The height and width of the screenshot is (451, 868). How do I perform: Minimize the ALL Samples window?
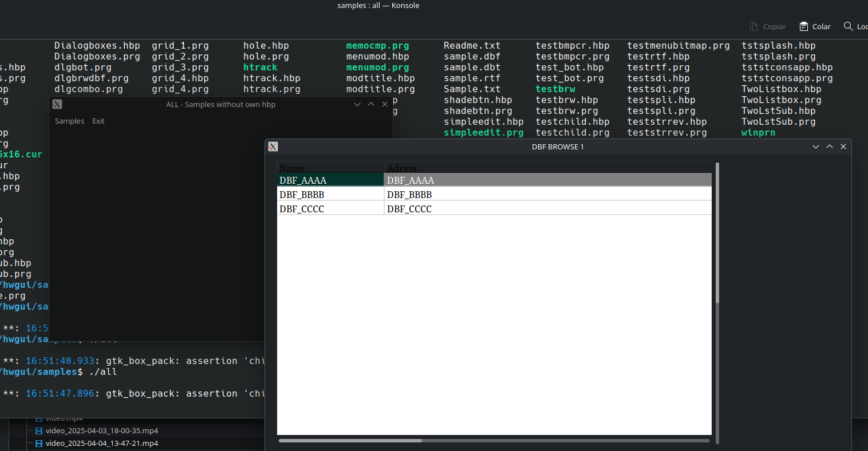tap(357, 104)
